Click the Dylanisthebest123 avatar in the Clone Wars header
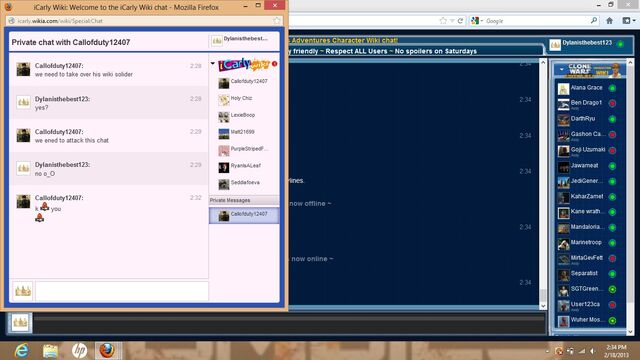 click(555, 45)
